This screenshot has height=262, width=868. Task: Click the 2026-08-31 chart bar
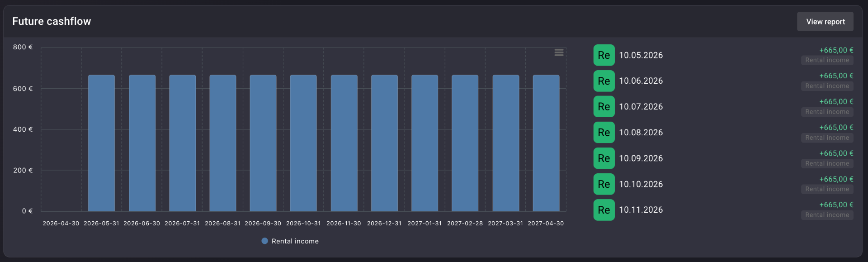click(222, 143)
